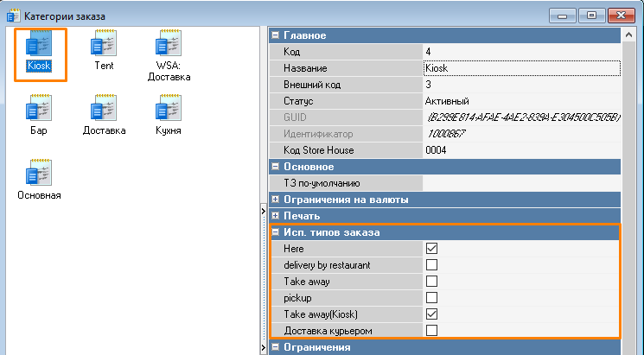Image resolution: width=644 pixels, height=355 pixels.
Task: Expand the Печать section
Action: click(276, 216)
